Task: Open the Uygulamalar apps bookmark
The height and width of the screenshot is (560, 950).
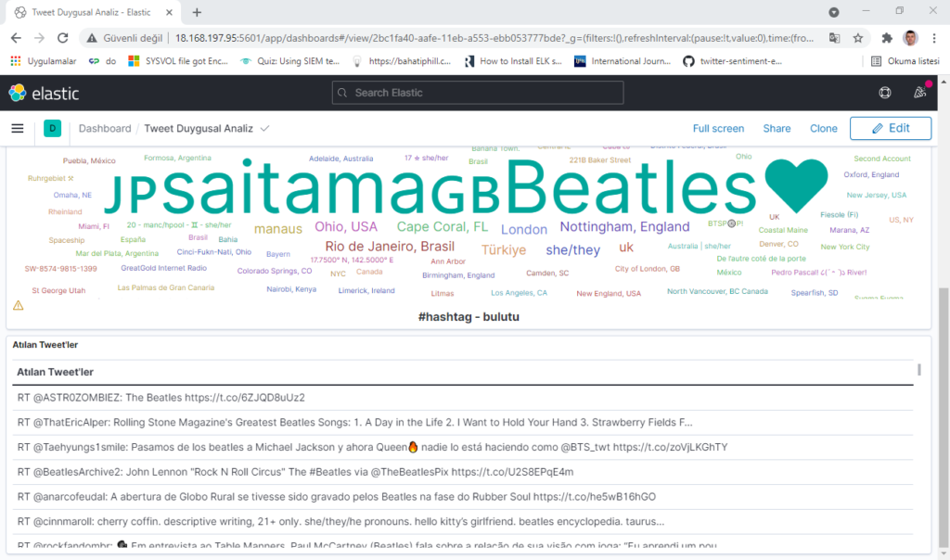Action: click(44, 61)
